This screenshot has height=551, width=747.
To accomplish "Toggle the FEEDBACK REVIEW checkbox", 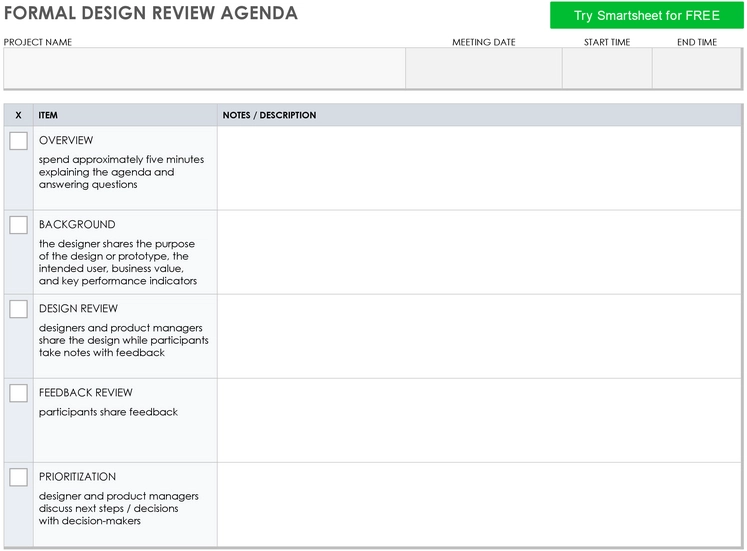I will (19, 393).
